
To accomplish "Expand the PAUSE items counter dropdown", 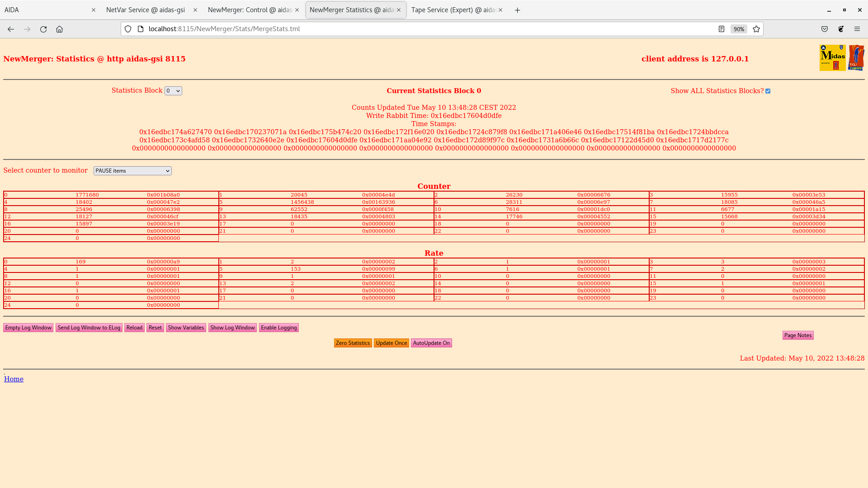I will [x=132, y=171].
